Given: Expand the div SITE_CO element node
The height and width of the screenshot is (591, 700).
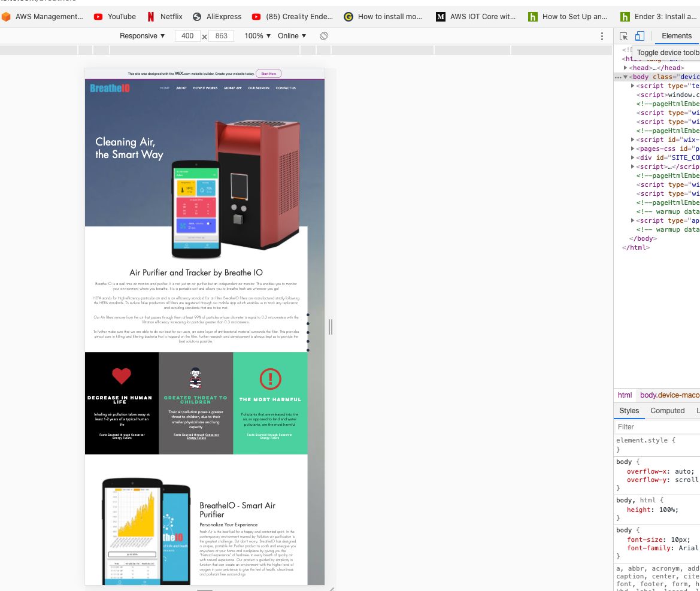Looking at the screenshot, I should coord(632,157).
